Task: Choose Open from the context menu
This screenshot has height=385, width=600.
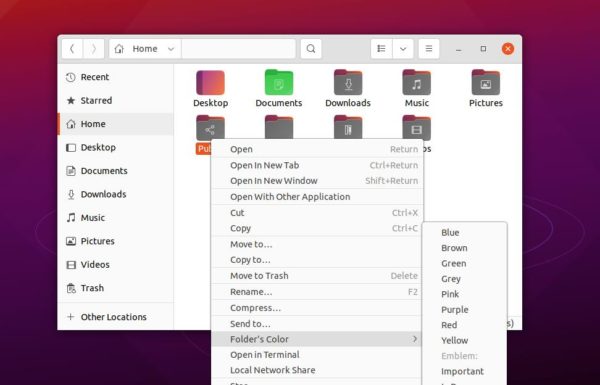Action: click(317, 149)
